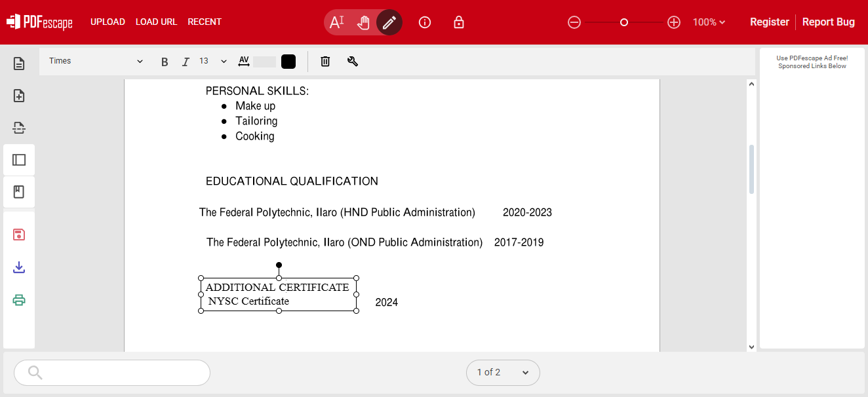
Task: Open the Times font dropdown
Action: tap(96, 62)
